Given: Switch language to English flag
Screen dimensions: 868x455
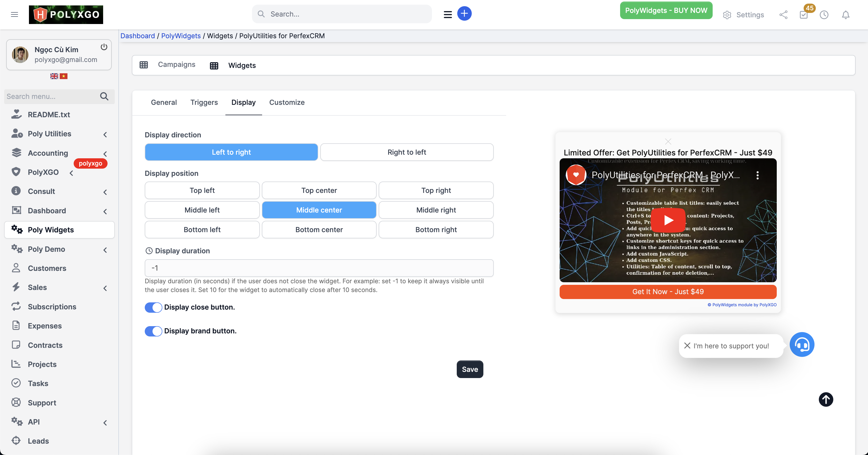Looking at the screenshot, I should point(54,76).
